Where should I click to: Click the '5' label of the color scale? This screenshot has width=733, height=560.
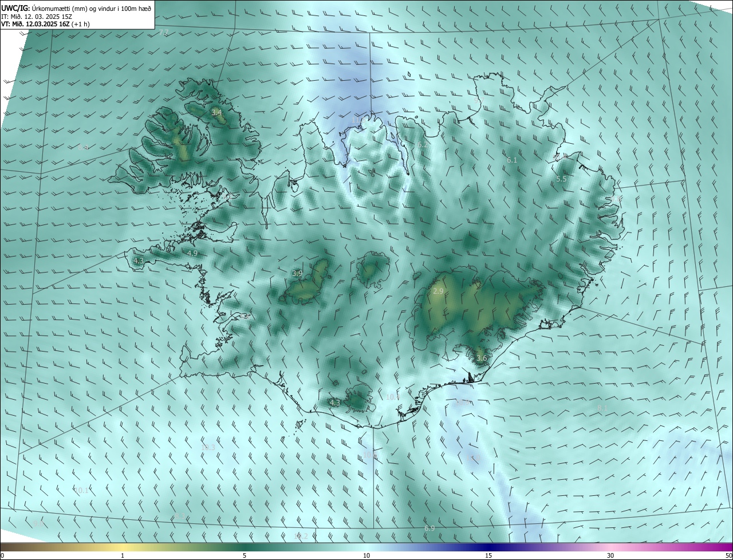pyautogui.click(x=245, y=555)
